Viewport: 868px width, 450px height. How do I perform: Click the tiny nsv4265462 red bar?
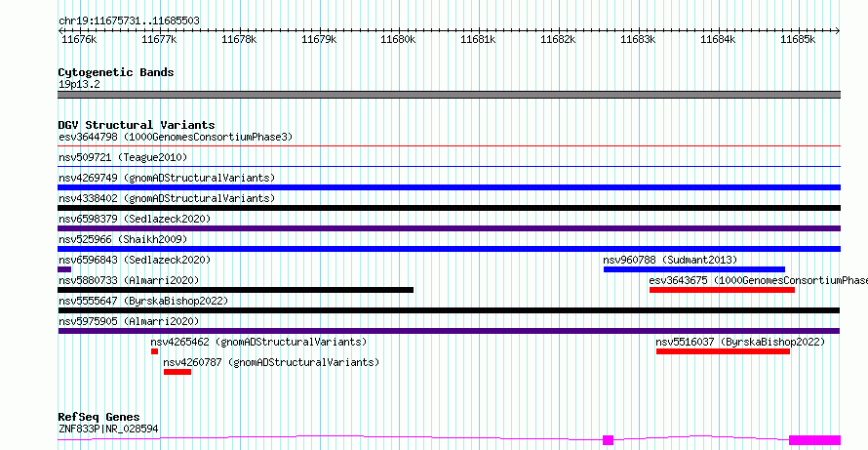click(x=154, y=351)
